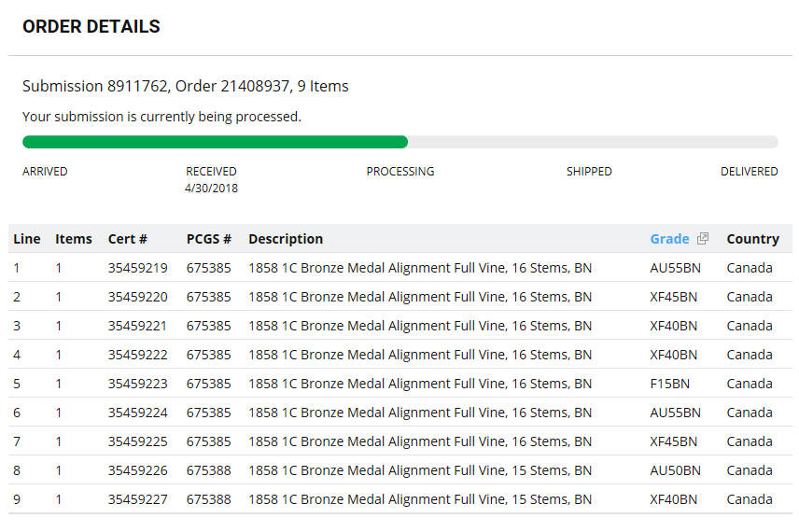Select cert number 35459220
Viewport: 799px width, 532px height.
(137, 297)
